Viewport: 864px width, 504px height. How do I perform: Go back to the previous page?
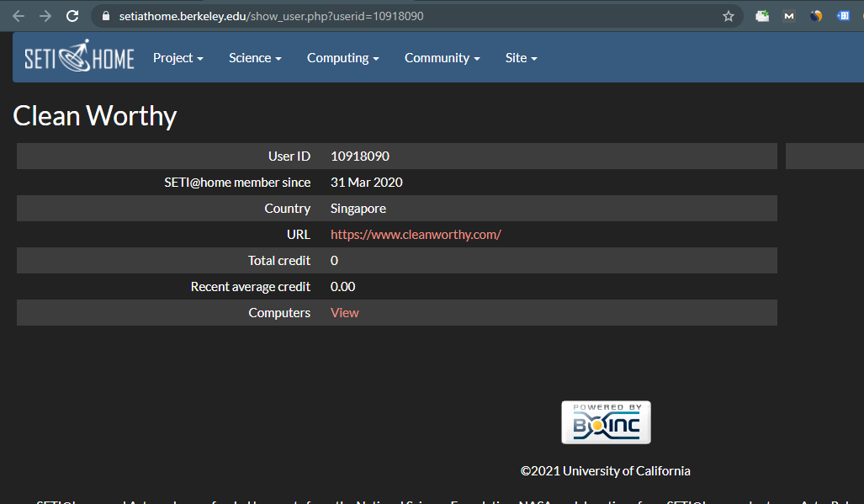(x=19, y=16)
